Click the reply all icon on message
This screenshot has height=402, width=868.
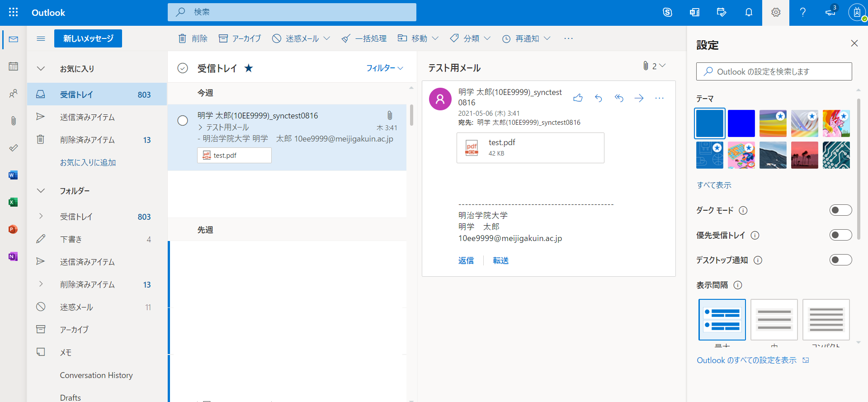click(619, 98)
